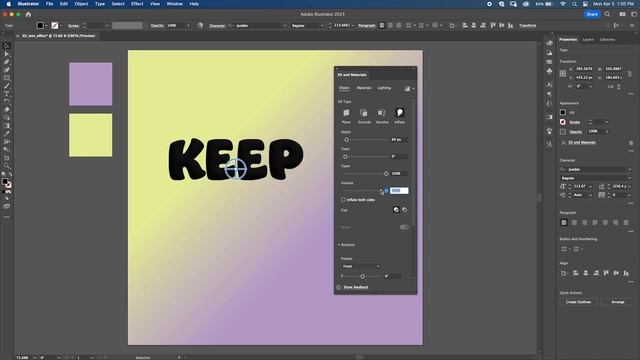Switch to the Libraries panel tab

(607, 40)
